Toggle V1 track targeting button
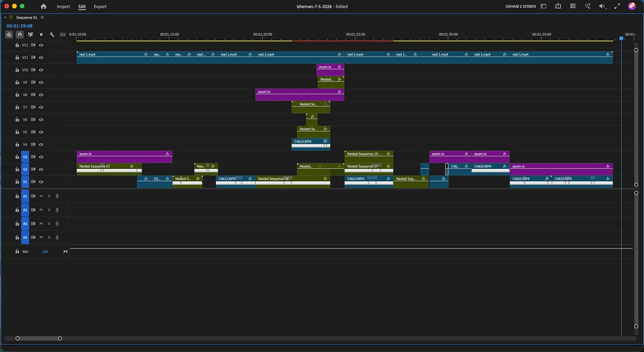The height and width of the screenshot is (352, 644). click(25, 182)
